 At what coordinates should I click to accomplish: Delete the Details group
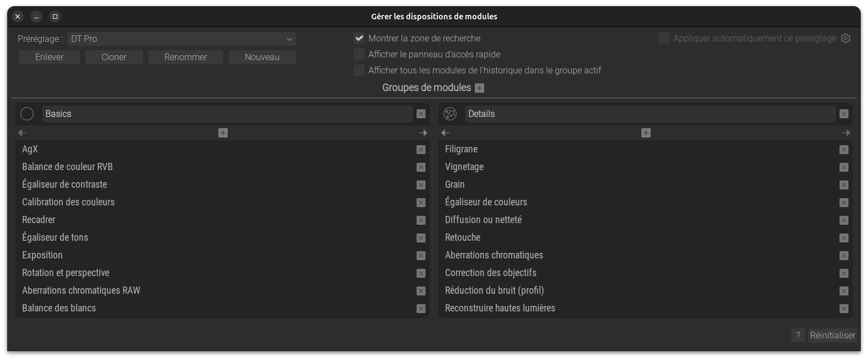click(844, 114)
